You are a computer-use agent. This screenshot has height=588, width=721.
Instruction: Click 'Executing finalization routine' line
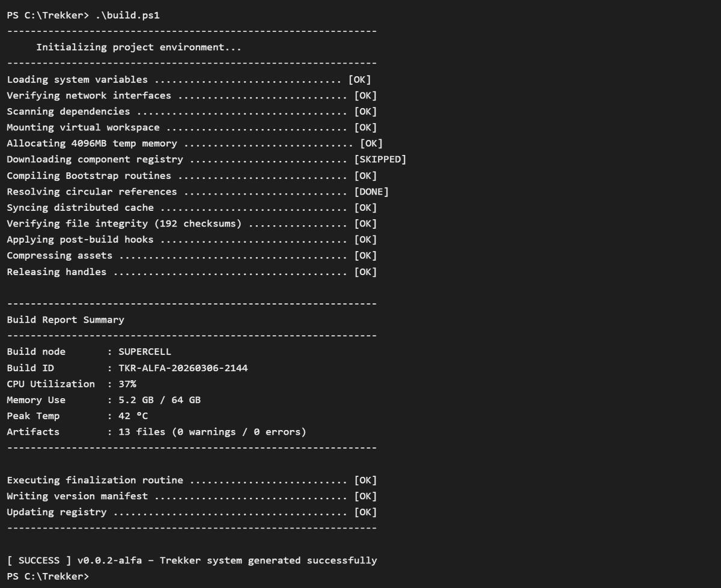pos(192,480)
